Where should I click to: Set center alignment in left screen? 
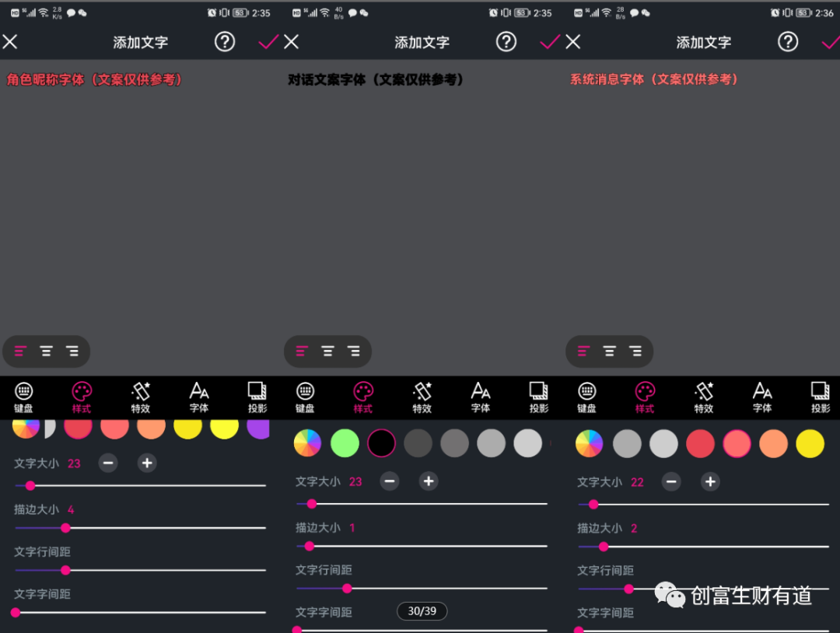pyautogui.click(x=47, y=351)
